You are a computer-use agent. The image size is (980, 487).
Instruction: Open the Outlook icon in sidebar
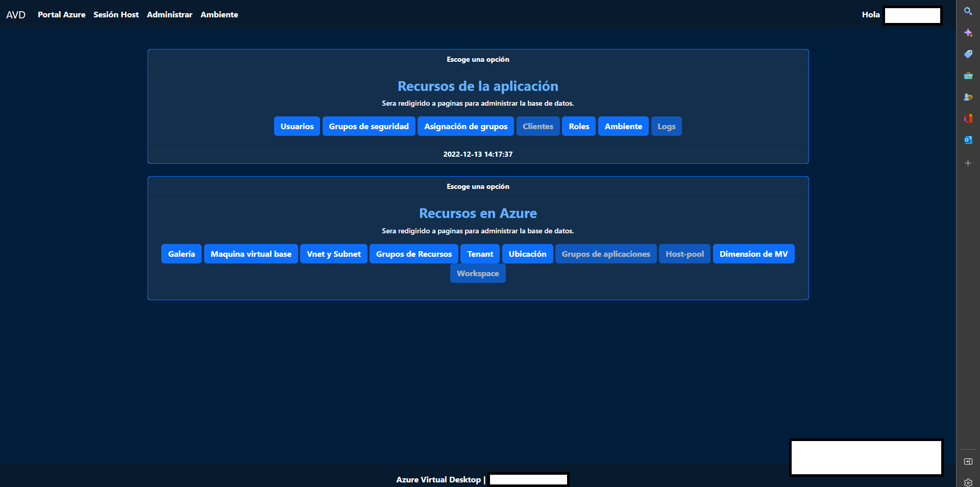coord(968,140)
